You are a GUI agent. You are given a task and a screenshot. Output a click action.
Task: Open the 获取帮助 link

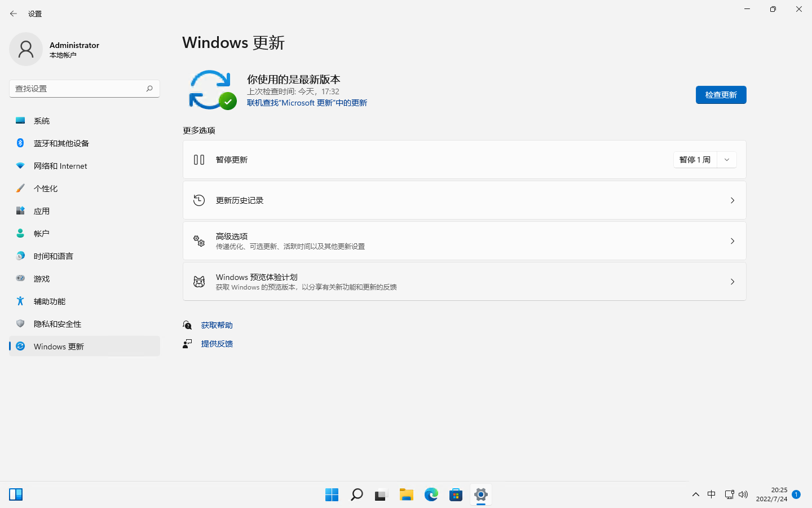[217, 325]
